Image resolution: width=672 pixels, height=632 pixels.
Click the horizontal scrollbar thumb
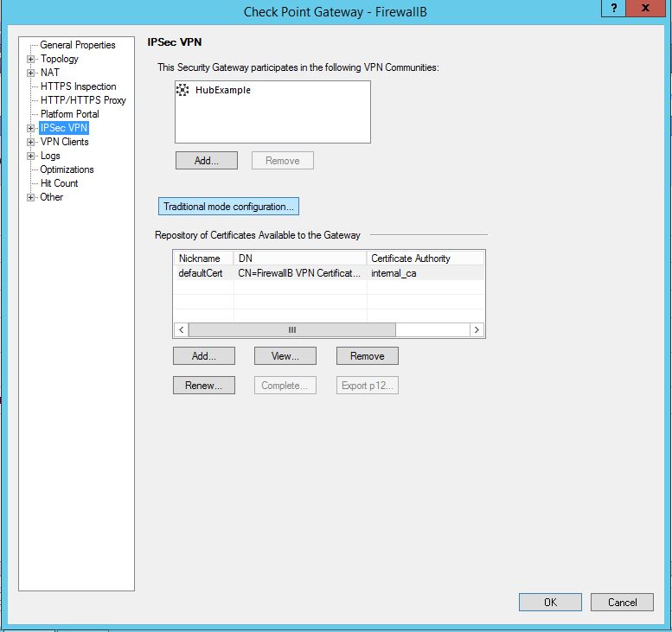(291, 330)
